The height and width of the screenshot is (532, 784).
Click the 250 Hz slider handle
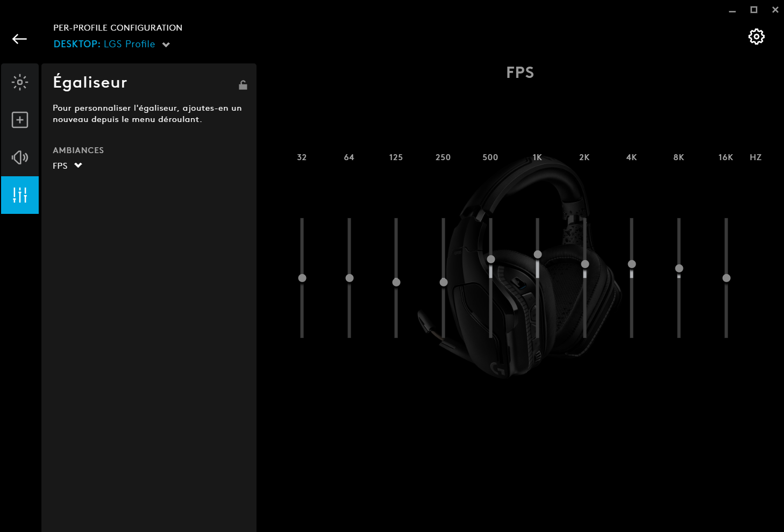click(x=444, y=282)
